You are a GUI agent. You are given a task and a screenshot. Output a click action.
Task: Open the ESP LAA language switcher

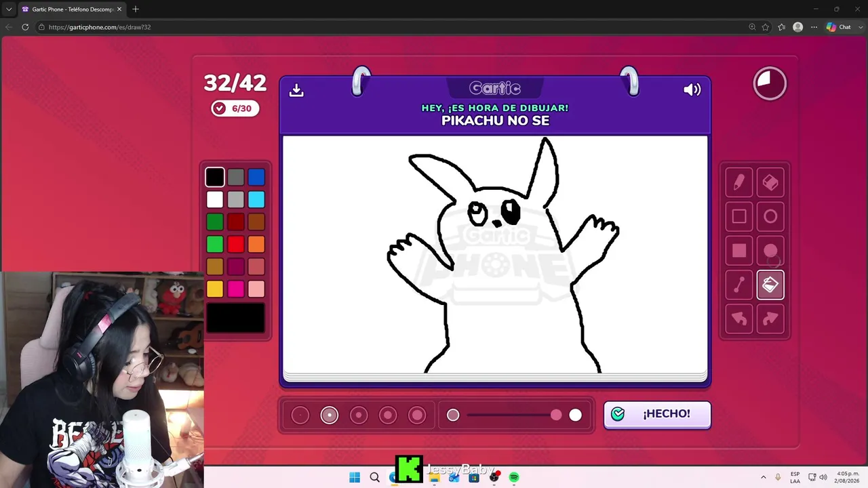coord(795,477)
